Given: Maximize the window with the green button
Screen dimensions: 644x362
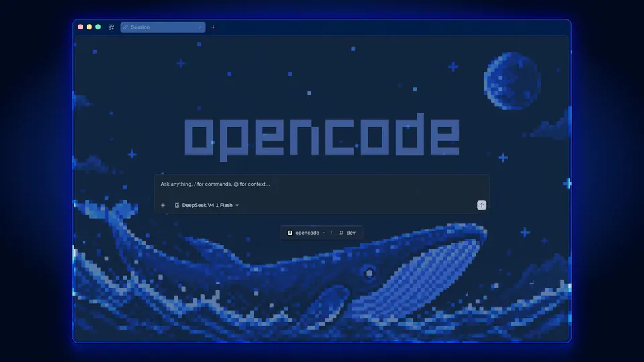Looking at the screenshot, I should (98, 27).
